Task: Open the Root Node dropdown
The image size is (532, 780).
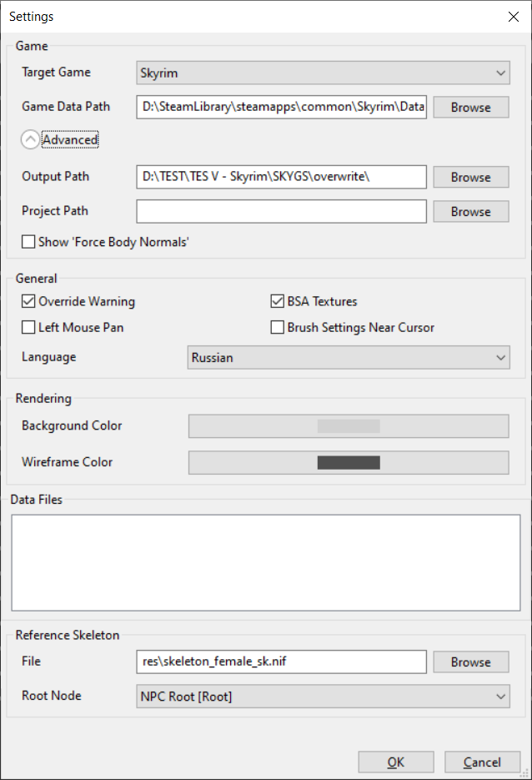Action: coord(323,696)
